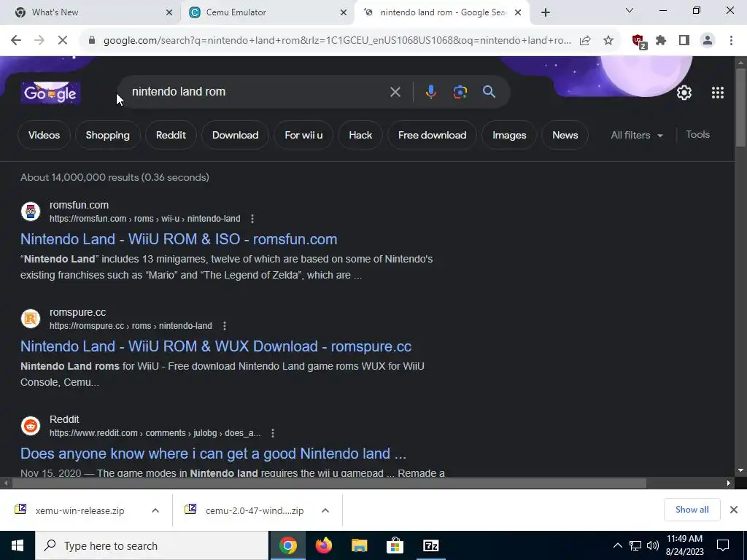Open the notification center icon

[x=723, y=545]
